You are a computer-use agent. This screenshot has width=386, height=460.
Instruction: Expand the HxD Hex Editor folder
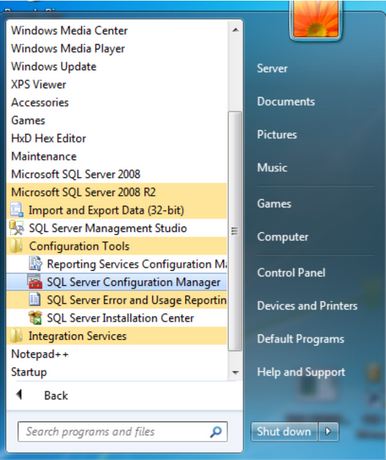pos(49,138)
